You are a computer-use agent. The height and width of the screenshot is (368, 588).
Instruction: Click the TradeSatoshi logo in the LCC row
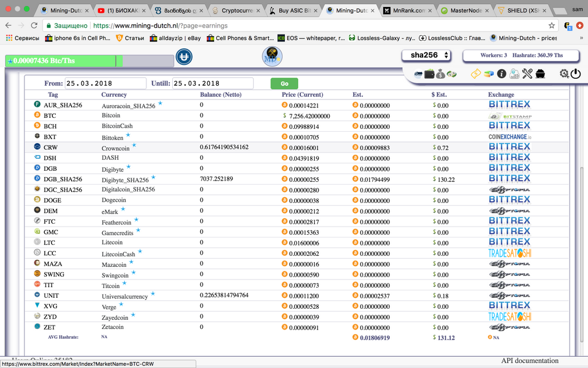click(510, 254)
